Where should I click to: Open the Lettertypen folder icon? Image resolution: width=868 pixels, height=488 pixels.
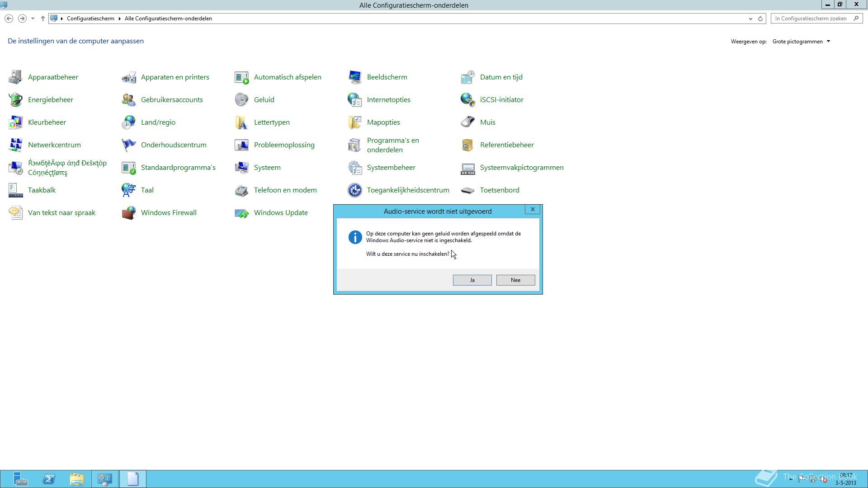click(x=241, y=122)
